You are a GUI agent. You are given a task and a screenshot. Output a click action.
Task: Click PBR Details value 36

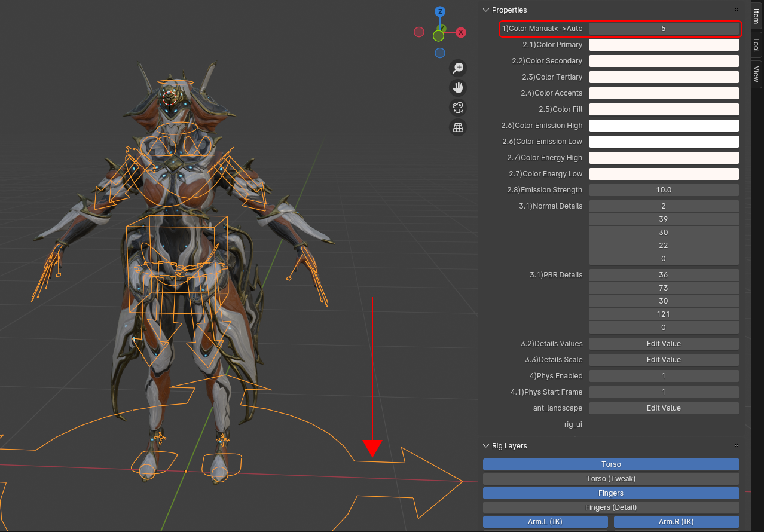(664, 275)
